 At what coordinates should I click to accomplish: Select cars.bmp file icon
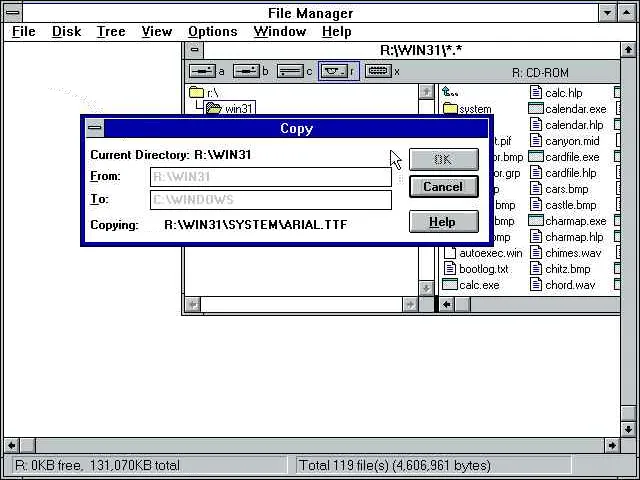tap(536, 189)
